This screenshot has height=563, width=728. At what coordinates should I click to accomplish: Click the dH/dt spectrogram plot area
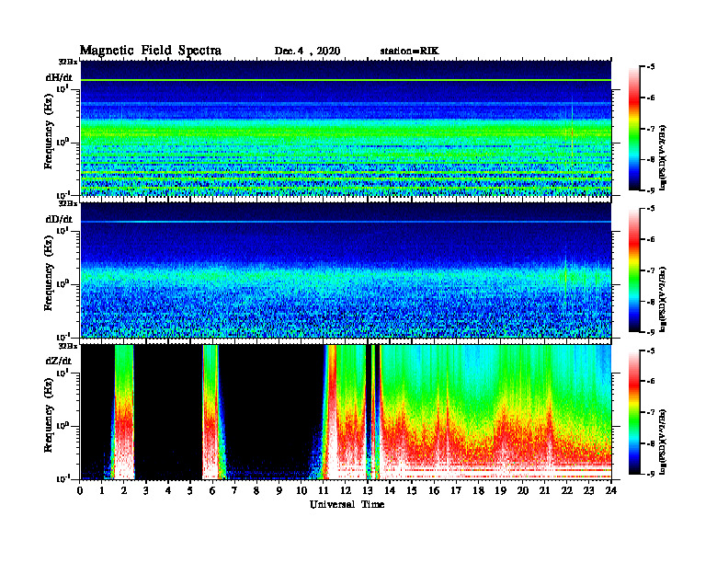click(x=346, y=128)
